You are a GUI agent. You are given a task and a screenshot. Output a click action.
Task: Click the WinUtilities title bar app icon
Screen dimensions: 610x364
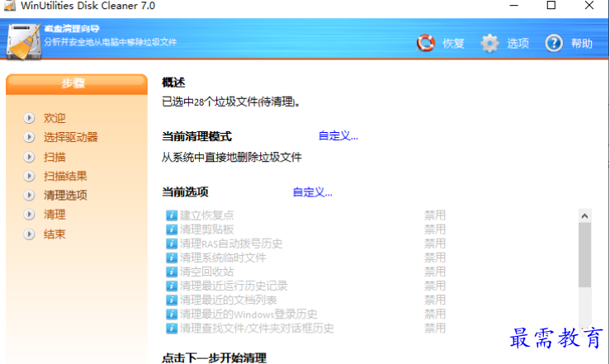[10, 6]
